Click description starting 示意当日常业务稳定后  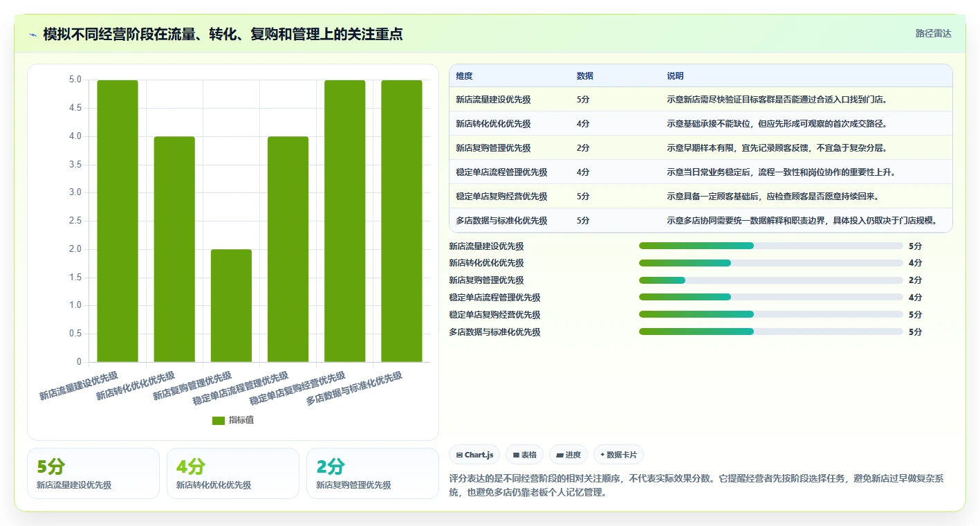pyautogui.click(x=781, y=172)
